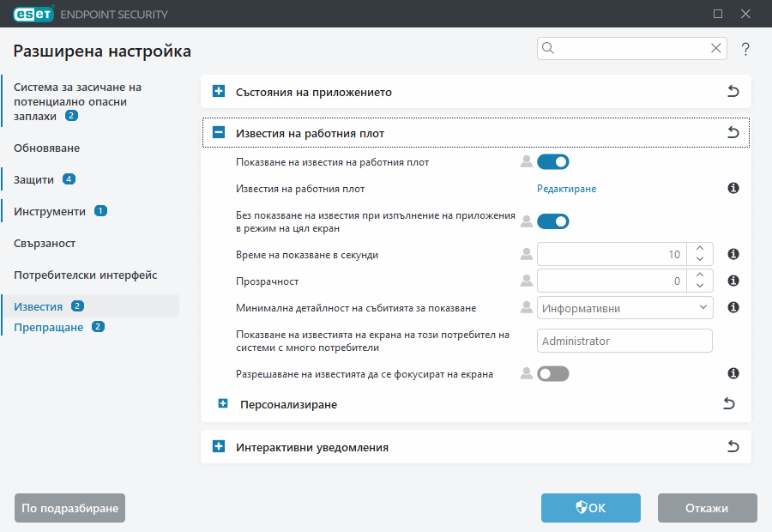Click the Administrator input field
This screenshot has width=772, height=532.
tap(624, 341)
